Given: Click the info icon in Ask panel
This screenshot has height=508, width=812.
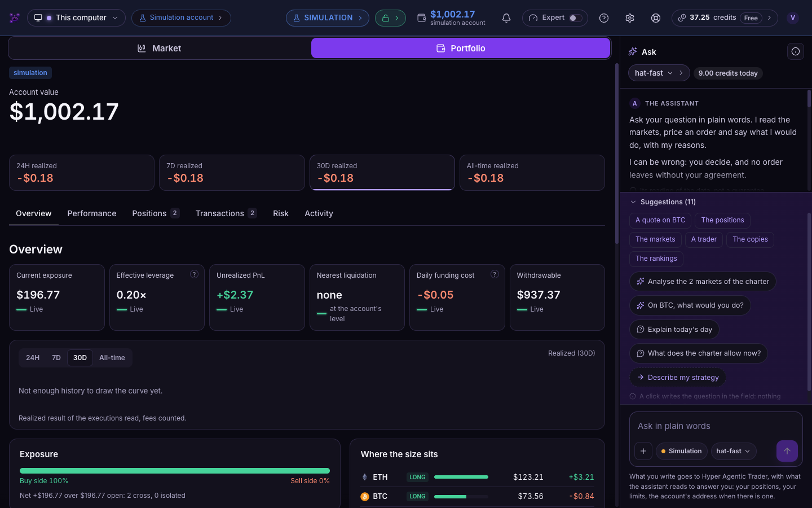Looking at the screenshot, I should [x=796, y=51].
